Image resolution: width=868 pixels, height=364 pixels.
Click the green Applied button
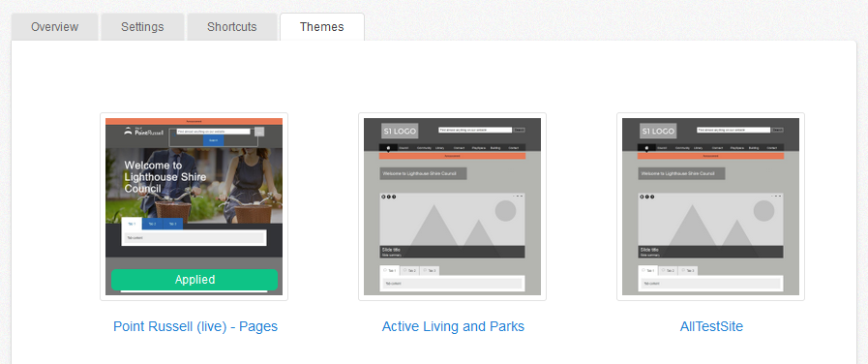195,280
